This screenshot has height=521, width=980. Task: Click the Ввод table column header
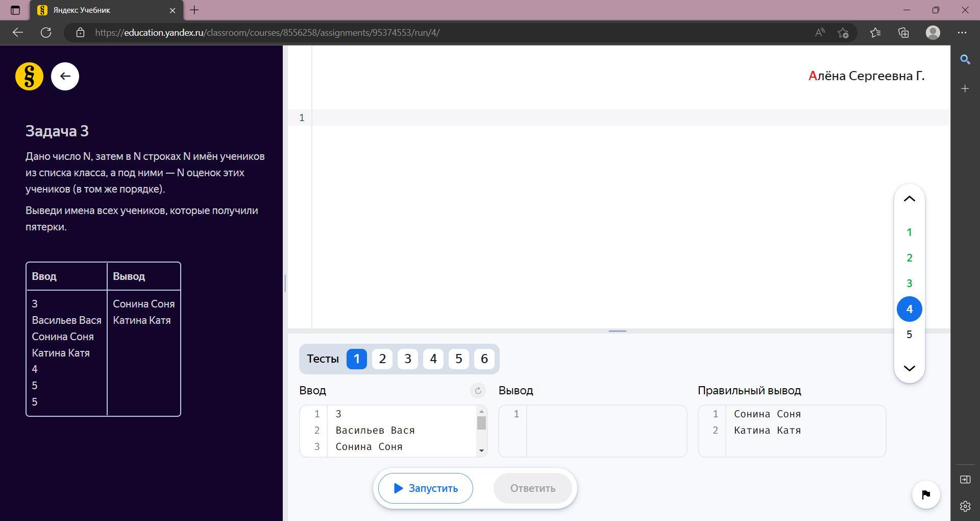point(44,276)
